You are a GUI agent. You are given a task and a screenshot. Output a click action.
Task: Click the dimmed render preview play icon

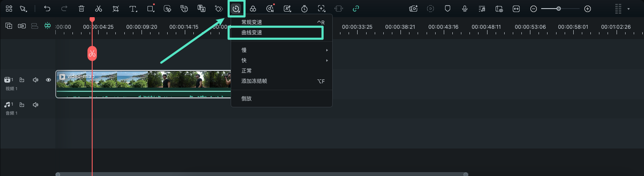[430, 9]
